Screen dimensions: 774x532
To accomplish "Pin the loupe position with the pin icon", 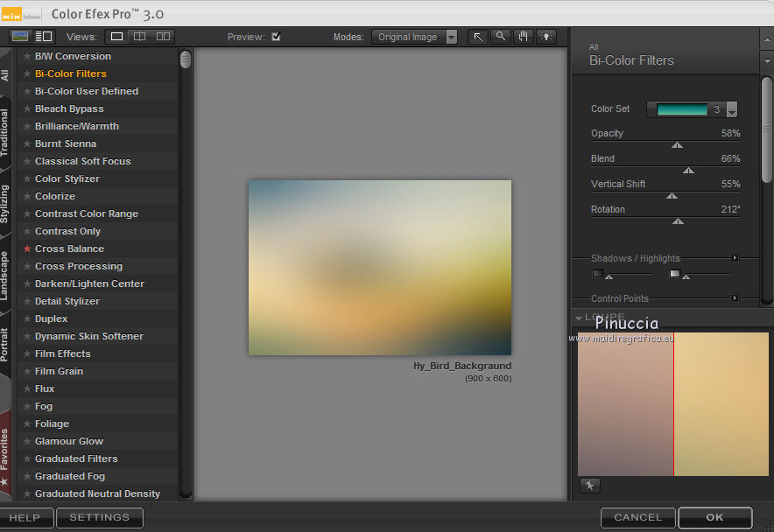I will (x=589, y=486).
